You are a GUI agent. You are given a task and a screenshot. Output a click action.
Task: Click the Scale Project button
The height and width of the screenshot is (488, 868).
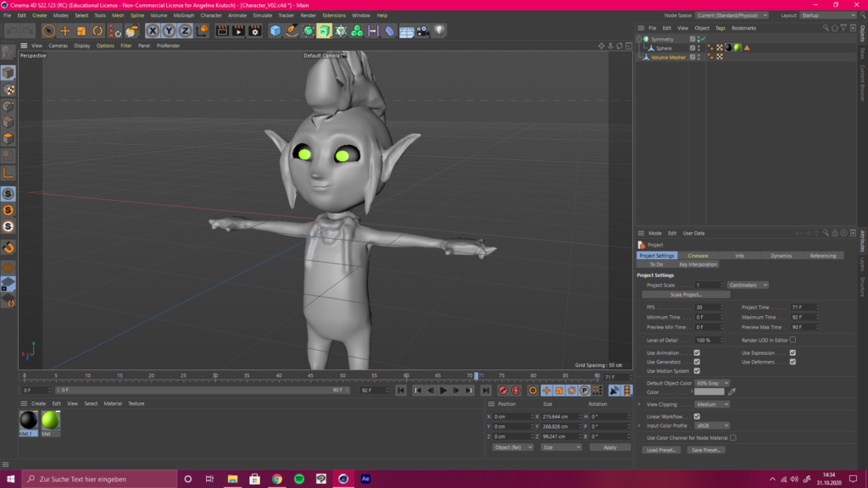(x=685, y=295)
